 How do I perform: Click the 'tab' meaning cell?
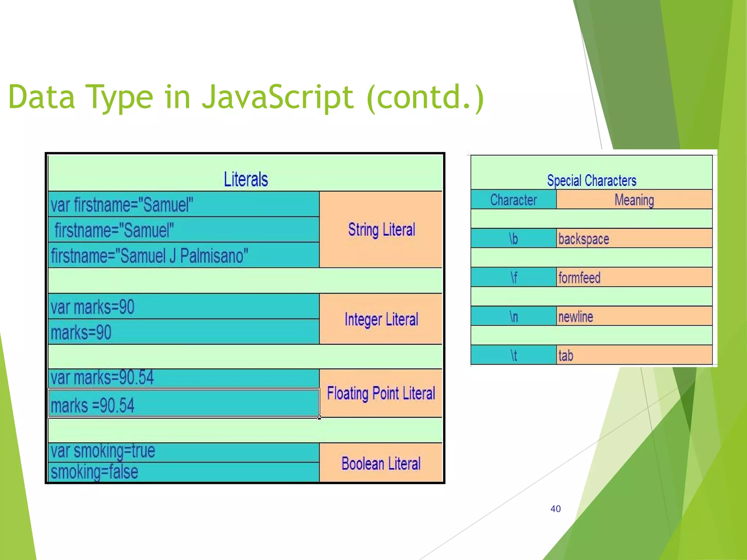(634, 355)
